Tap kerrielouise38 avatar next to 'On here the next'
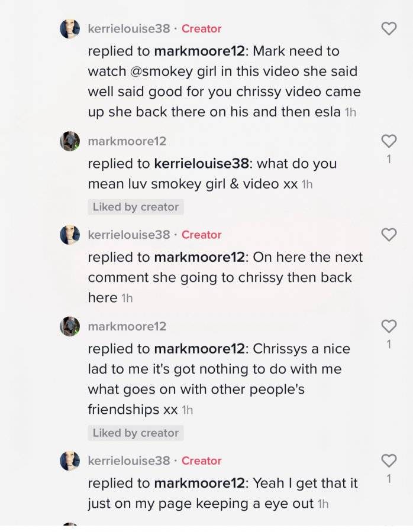 tap(70, 235)
